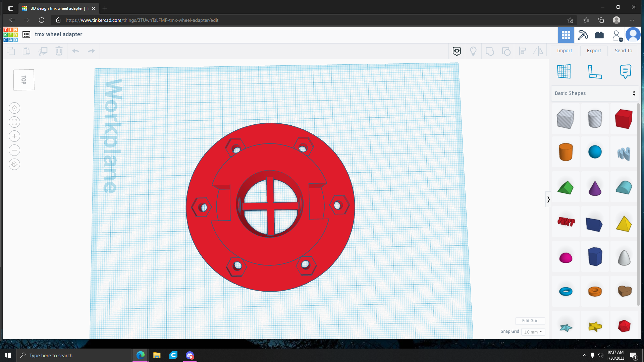Open the Notes tool icon
Viewport: 644px width, 362px height.
pos(625,71)
